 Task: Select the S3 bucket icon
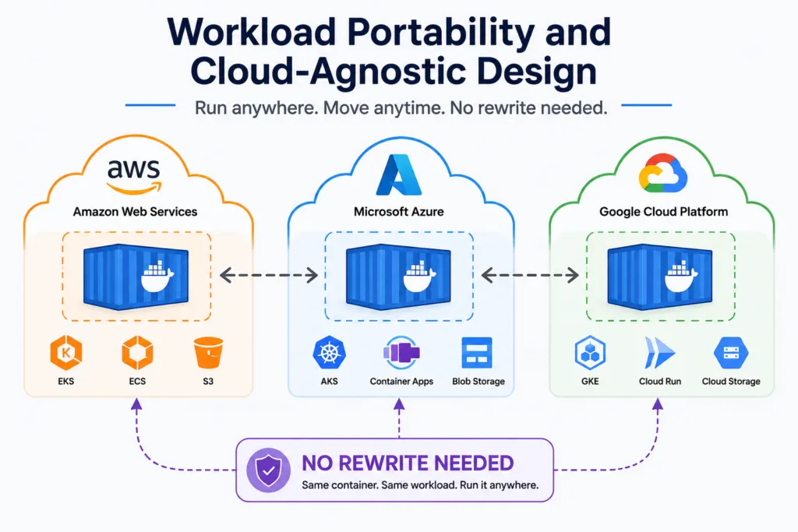point(208,353)
